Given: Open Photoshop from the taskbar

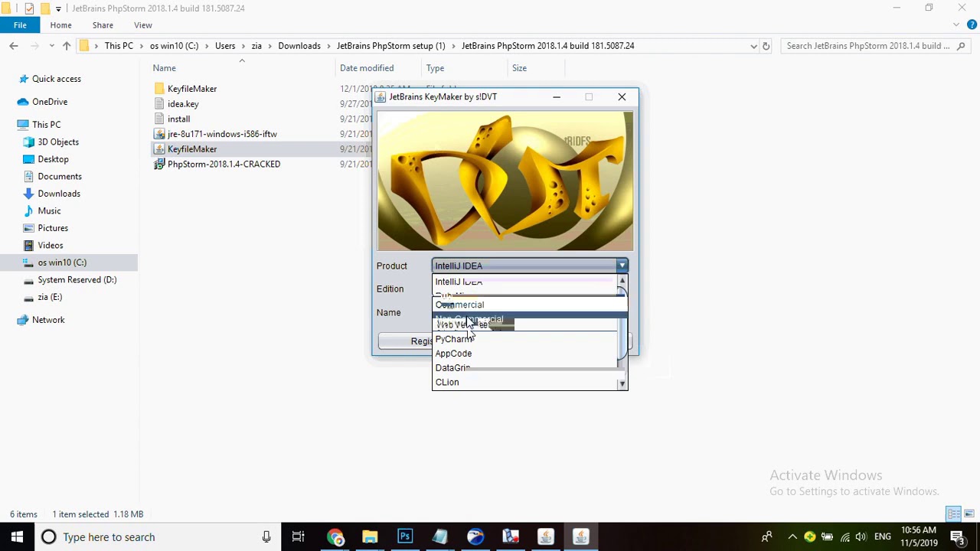Looking at the screenshot, I should click(405, 537).
